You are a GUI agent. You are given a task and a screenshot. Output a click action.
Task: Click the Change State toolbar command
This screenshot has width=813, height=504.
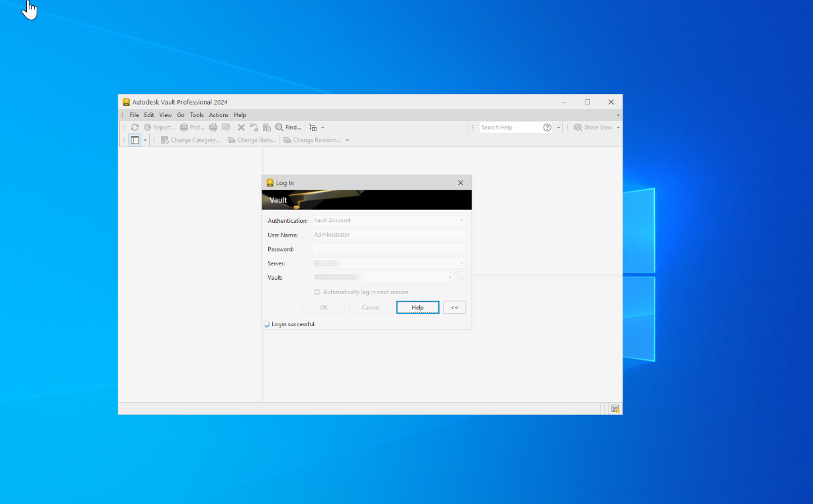point(252,139)
